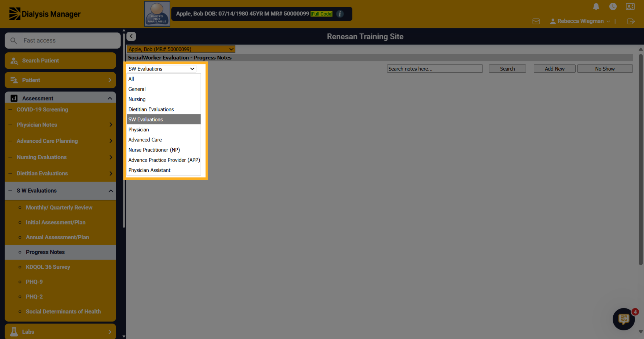The image size is (644, 339).
Task: Open the notifications bell icon
Action: click(x=596, y=6)
